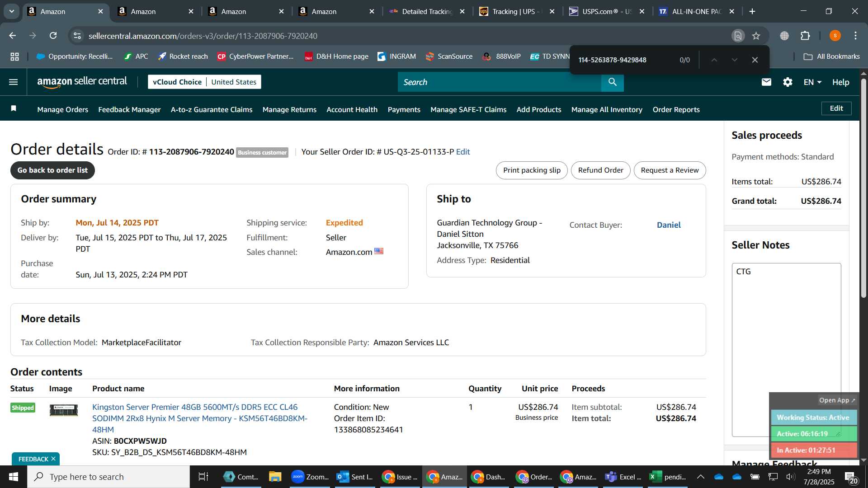The image size is (868, 488).
Task: Click the bookmark flag icon in the nav bar
Action: click(14, 108)
